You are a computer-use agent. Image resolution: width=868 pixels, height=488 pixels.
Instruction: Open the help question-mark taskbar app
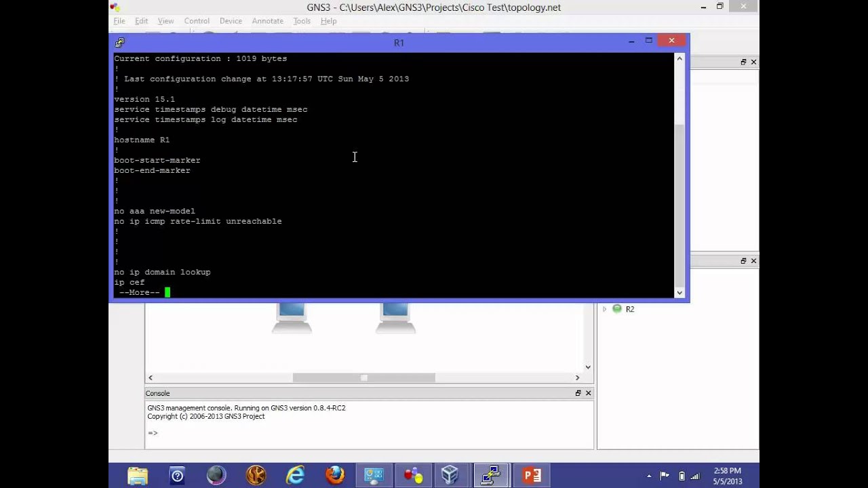click(x=177, y=476)
